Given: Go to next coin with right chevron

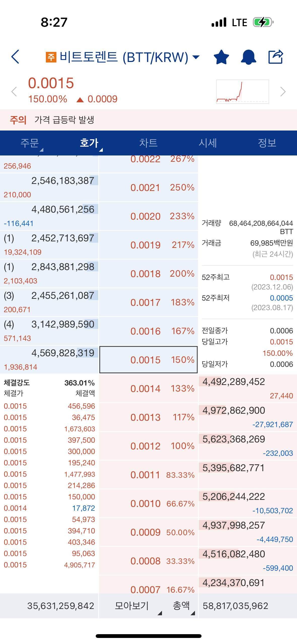Looking at the screenshot, I should point(283,91).
